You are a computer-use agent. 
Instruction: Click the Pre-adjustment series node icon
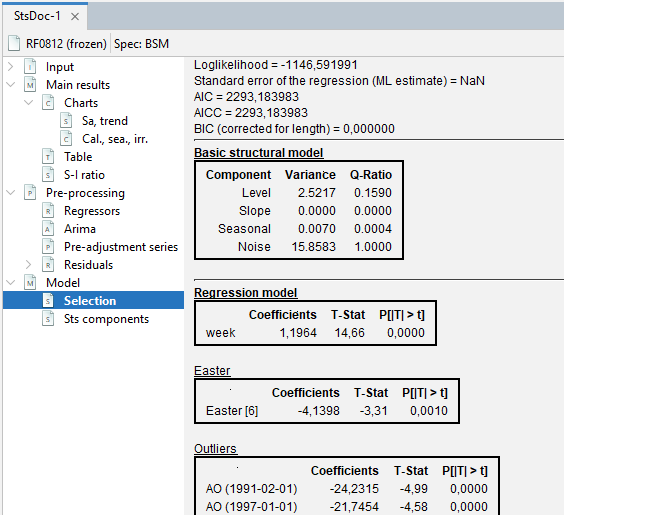tap(47, 247)
